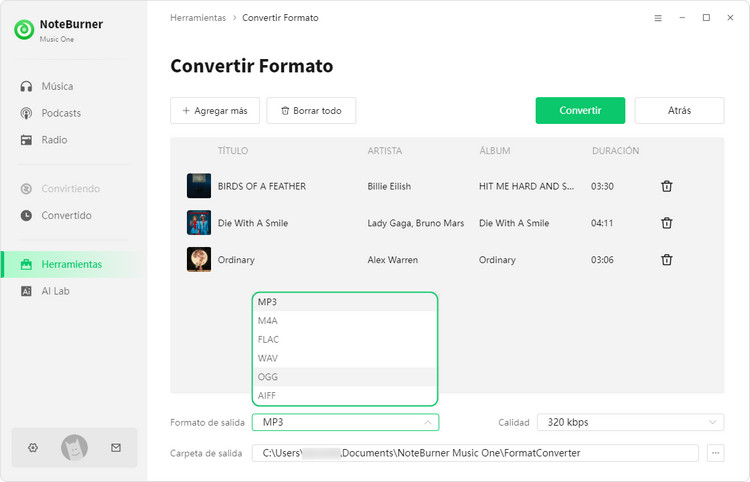Click HIT ME HARD AND S... album
Viewport: 750px width, 482px height.
[x=526, y=186]
